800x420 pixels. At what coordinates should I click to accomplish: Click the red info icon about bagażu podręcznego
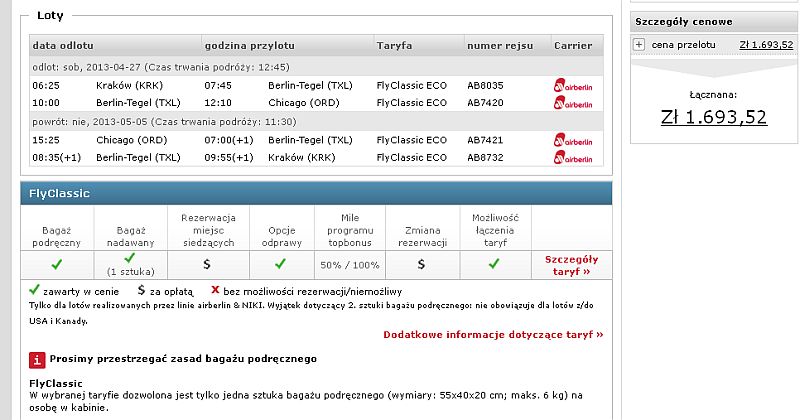click(x=37, y=360)
